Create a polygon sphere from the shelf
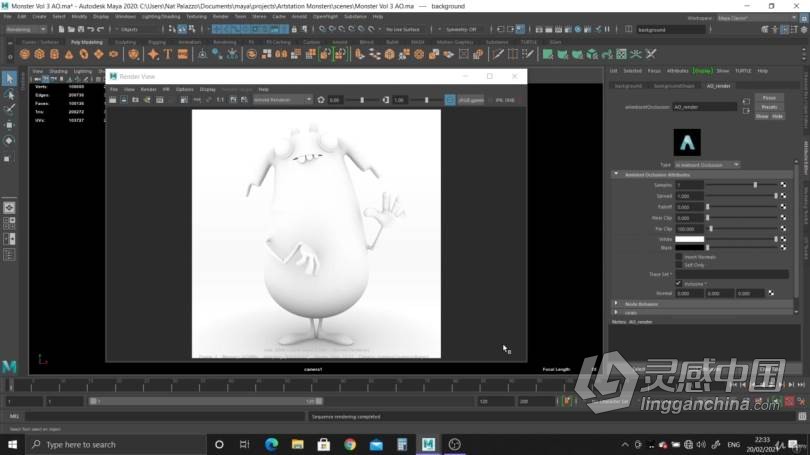The image size is (810, 455). click(24, 54)
